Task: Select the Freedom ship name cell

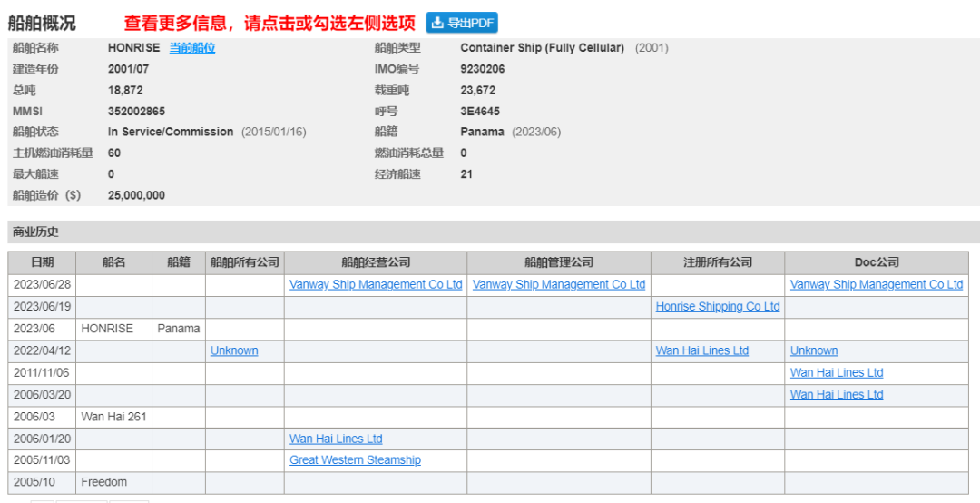Action: coord(113,482)
